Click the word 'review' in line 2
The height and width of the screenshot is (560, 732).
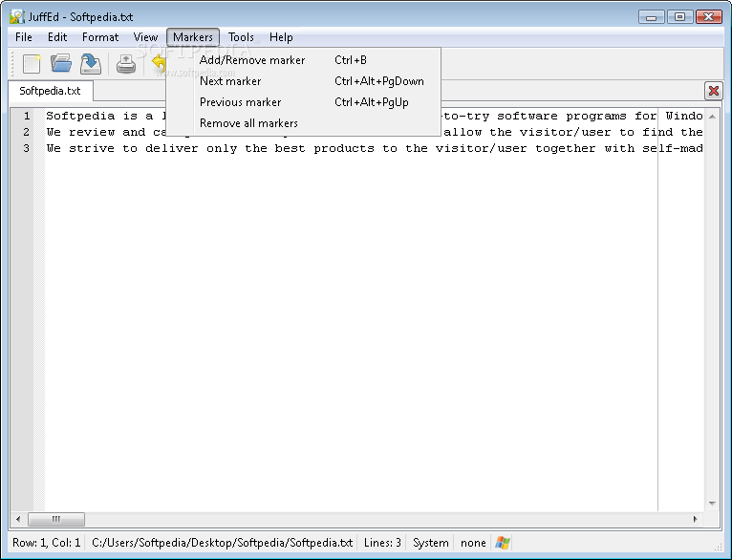click(x=92, y=132)
